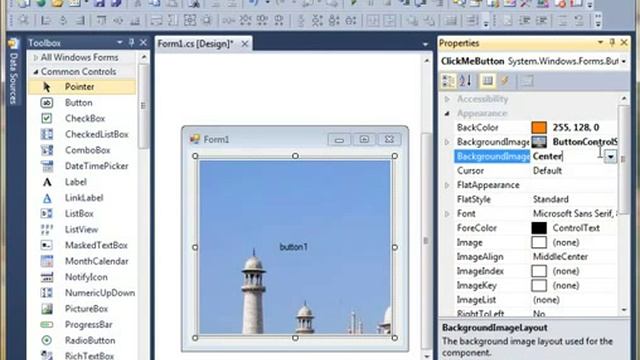Open component selector dropdown for ClickMeButton
This screenshot has height=360, width=640.
coord(624,62)
